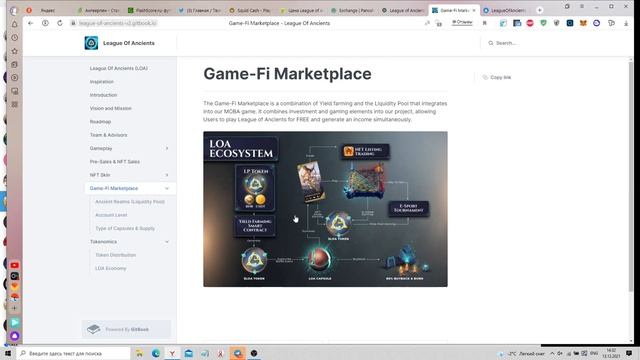Open history clock icon in browser sidebar
The height and width of the screenshot is (360, 640).
pyautogui.click(x=15, y=38)
